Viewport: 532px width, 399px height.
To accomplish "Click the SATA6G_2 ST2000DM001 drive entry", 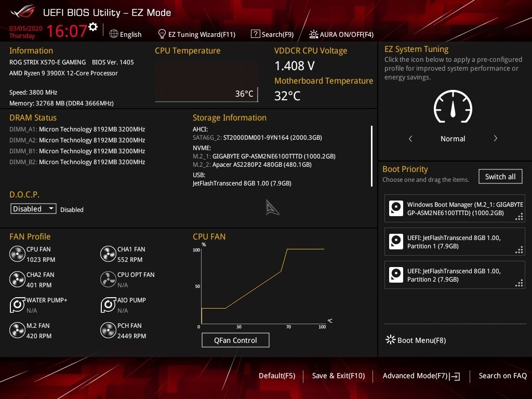I will [x=257, y=137].
